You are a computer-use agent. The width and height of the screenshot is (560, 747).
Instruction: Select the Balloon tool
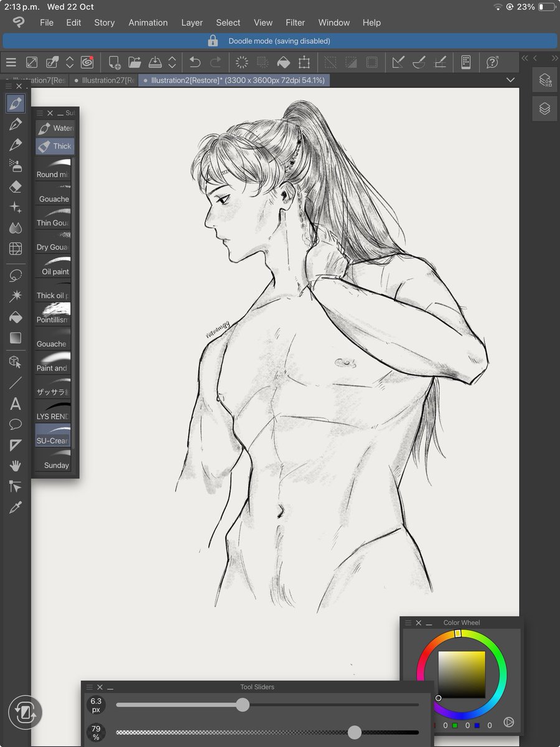tap(16, 425)
